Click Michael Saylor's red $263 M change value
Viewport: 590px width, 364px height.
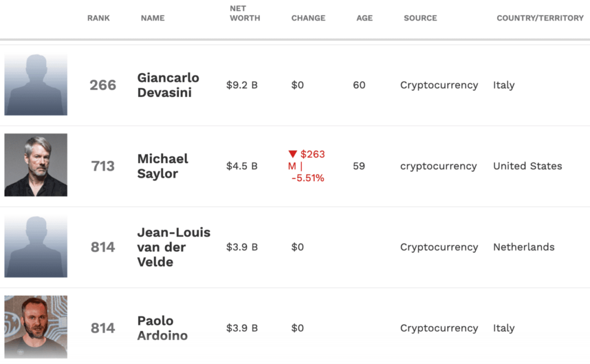[307, 166]
